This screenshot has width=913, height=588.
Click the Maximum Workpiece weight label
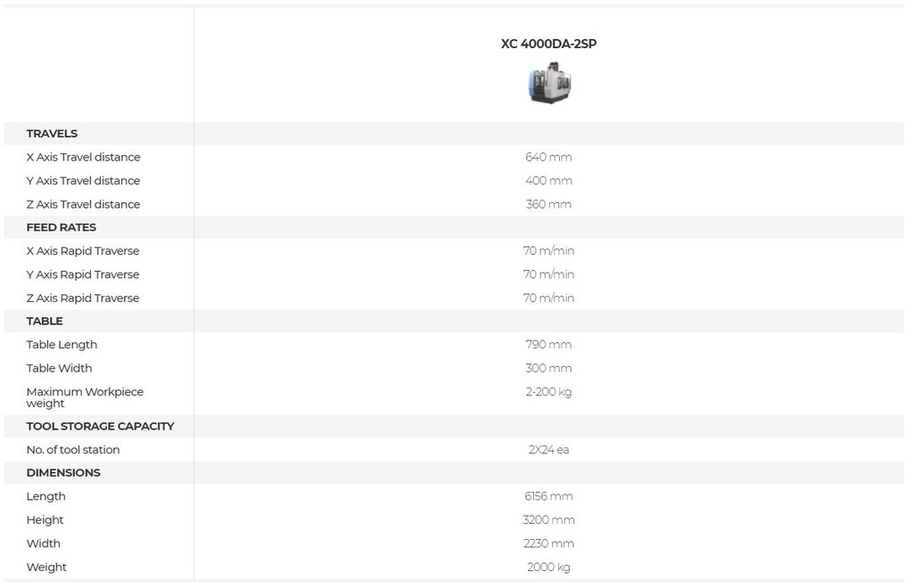click(85, 397)
